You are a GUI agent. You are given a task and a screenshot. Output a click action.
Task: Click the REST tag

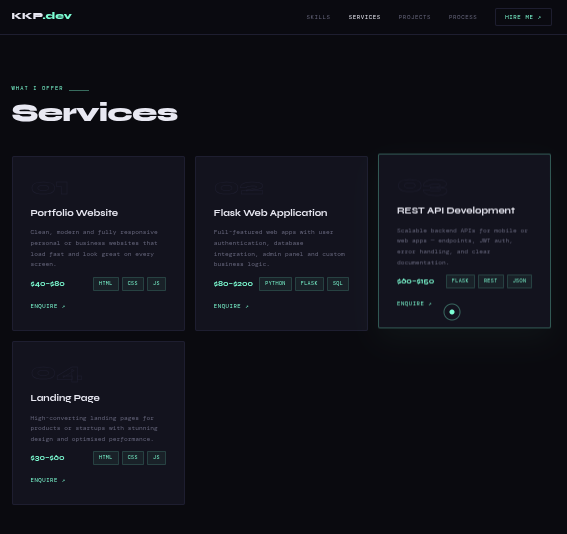491,281
